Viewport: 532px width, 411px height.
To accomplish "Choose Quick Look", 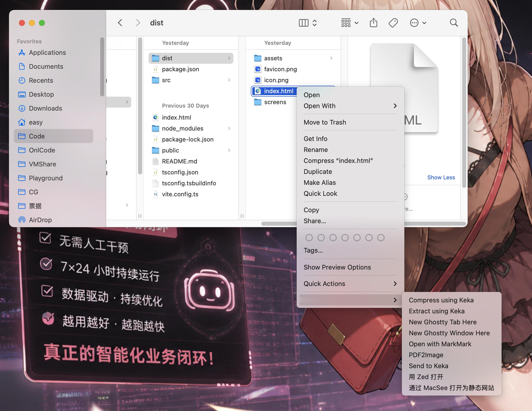I will [x=350, y=194].
